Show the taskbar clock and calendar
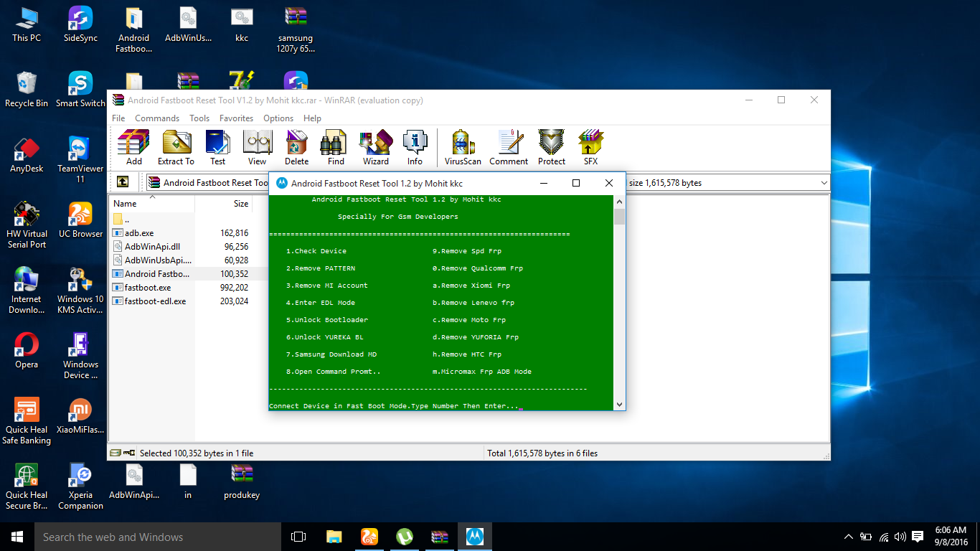The height and width of the screenshot is (551, 980). tap(951, 537)
